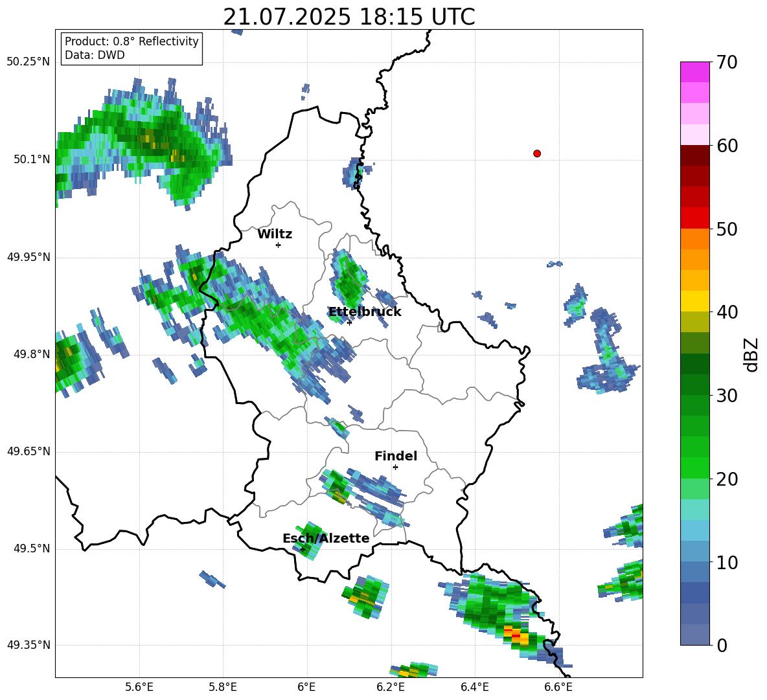
Task: Click the latitude label 49.65°N
Action: pos(29,452)
